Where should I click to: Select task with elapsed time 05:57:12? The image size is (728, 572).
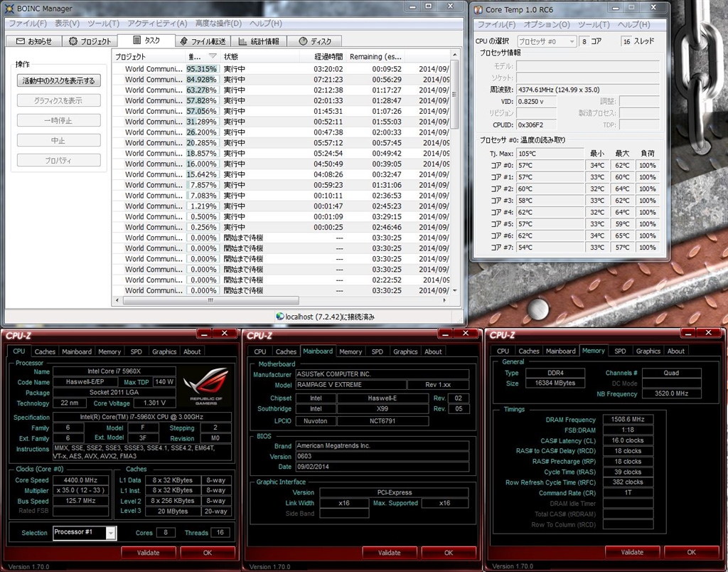point(282,143)
